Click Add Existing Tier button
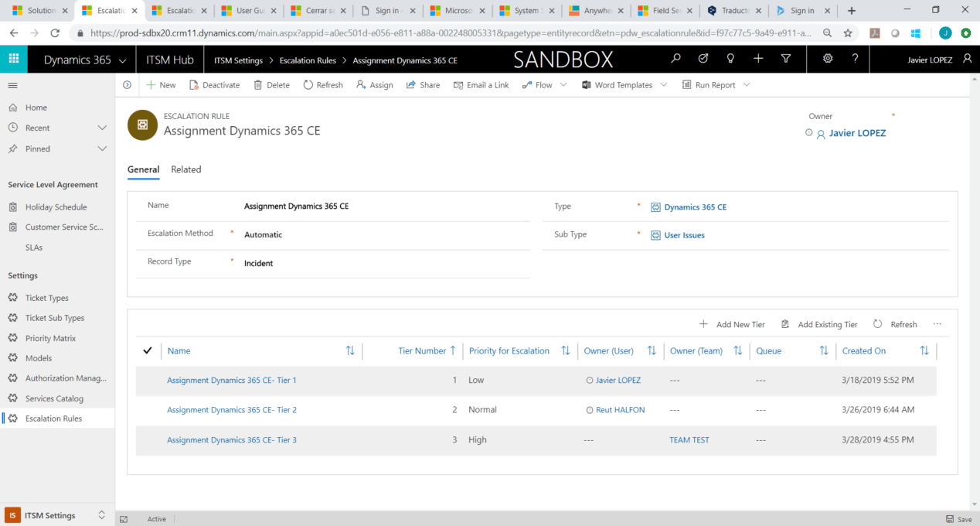 pos(819,325)
